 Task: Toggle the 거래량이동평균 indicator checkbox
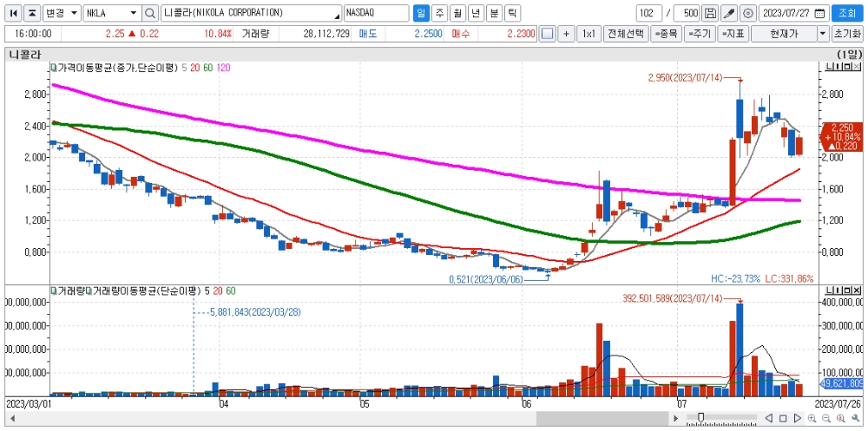coord(89,291)
